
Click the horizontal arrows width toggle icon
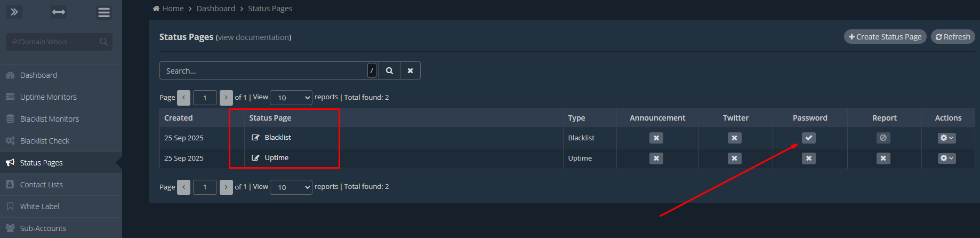tap(59, 12)
